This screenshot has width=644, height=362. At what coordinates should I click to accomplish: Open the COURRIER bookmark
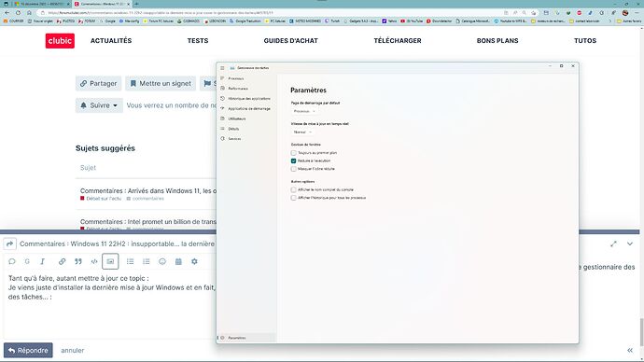(14, 21)
